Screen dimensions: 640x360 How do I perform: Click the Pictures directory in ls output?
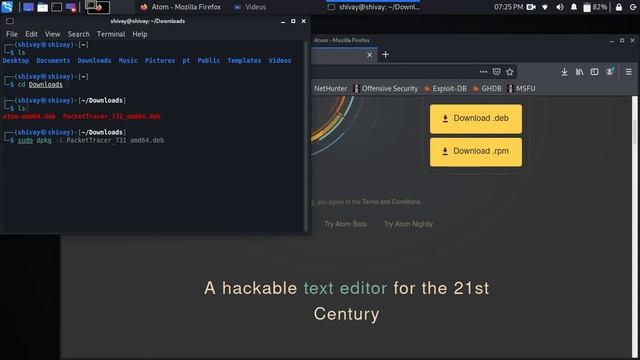pyautogui.click(x=160, y=60)
